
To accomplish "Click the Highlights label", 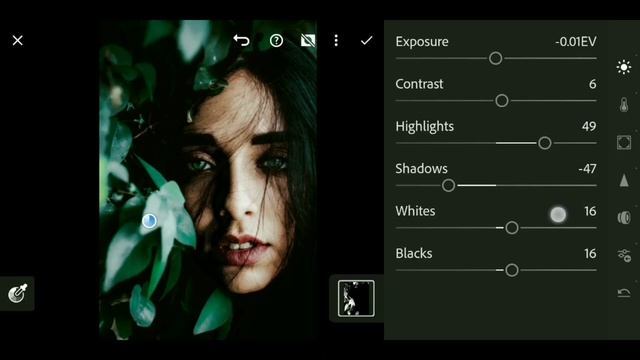I will pos(424,127).
